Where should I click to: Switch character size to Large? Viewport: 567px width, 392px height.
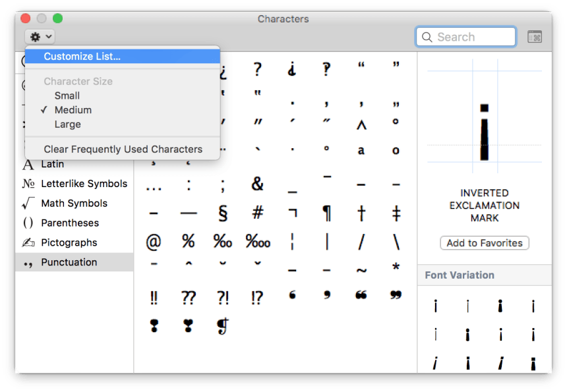pos(67,124)
